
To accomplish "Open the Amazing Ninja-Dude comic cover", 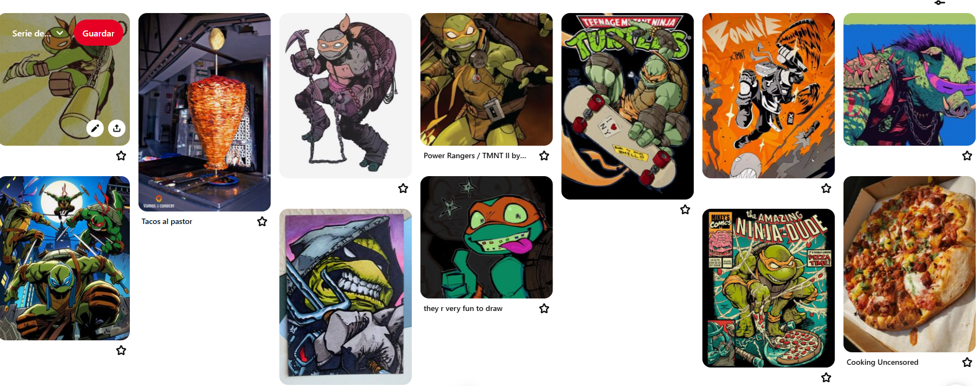I will [768, 288].
